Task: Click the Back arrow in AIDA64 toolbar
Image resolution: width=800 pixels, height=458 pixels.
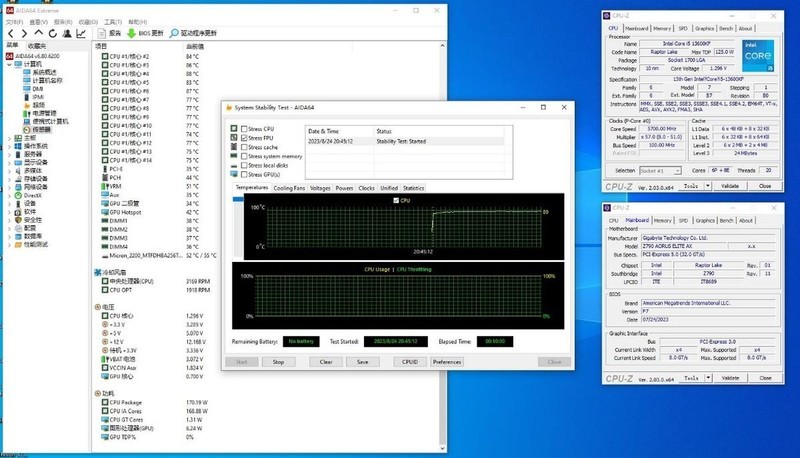Action: pos(10,32)
